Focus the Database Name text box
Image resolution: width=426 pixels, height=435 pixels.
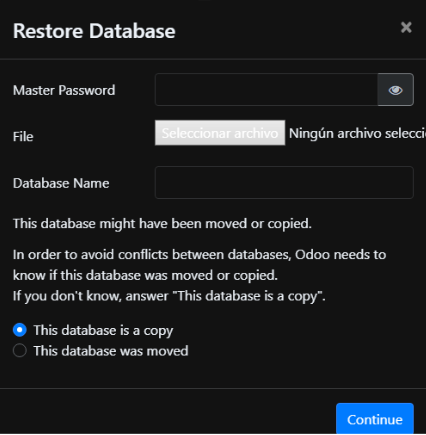tap(284, 183)
